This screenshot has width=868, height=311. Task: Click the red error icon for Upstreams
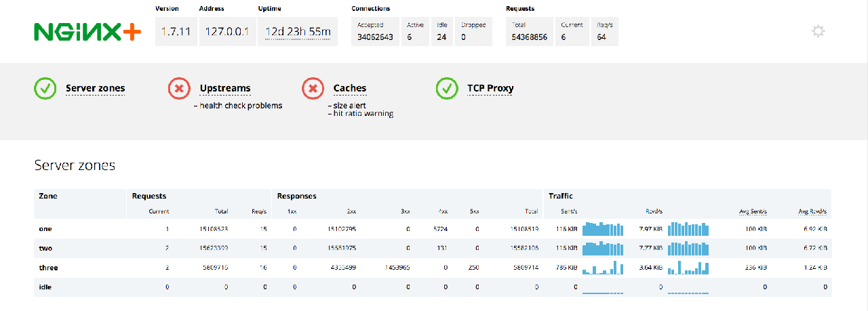pyautogui.click(x=179, y=88)
